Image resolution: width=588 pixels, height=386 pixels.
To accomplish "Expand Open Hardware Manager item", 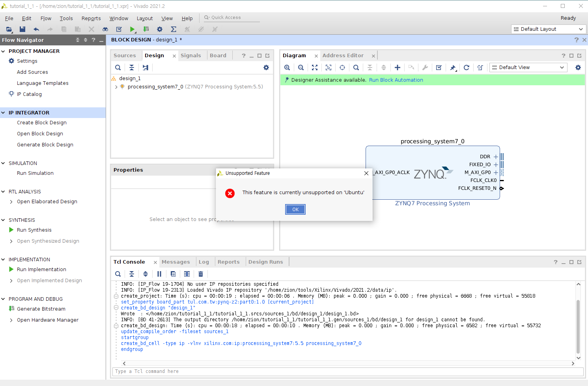I will click(x=11, y=320).
